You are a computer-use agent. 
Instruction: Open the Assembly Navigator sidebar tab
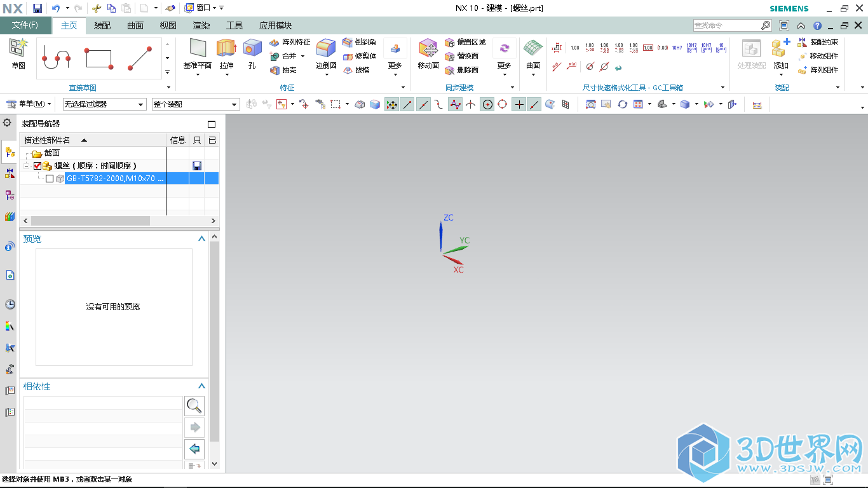click(x=10, y=152)
